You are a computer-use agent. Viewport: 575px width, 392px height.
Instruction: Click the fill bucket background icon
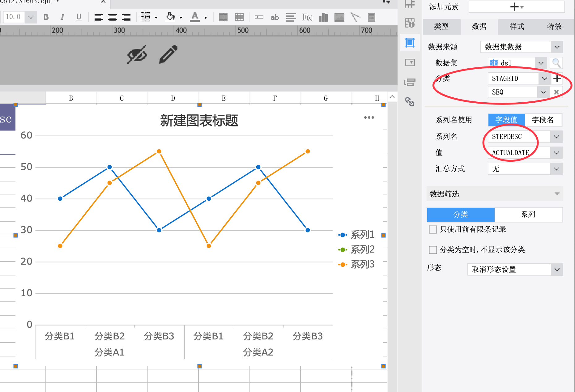pos(170,17)
